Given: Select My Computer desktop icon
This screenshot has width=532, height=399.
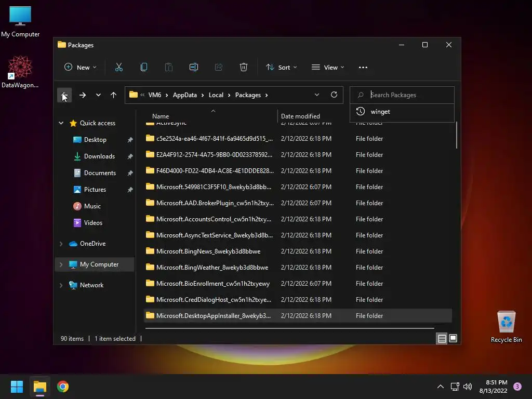Looking at the screenshot, I should (20, 22).
